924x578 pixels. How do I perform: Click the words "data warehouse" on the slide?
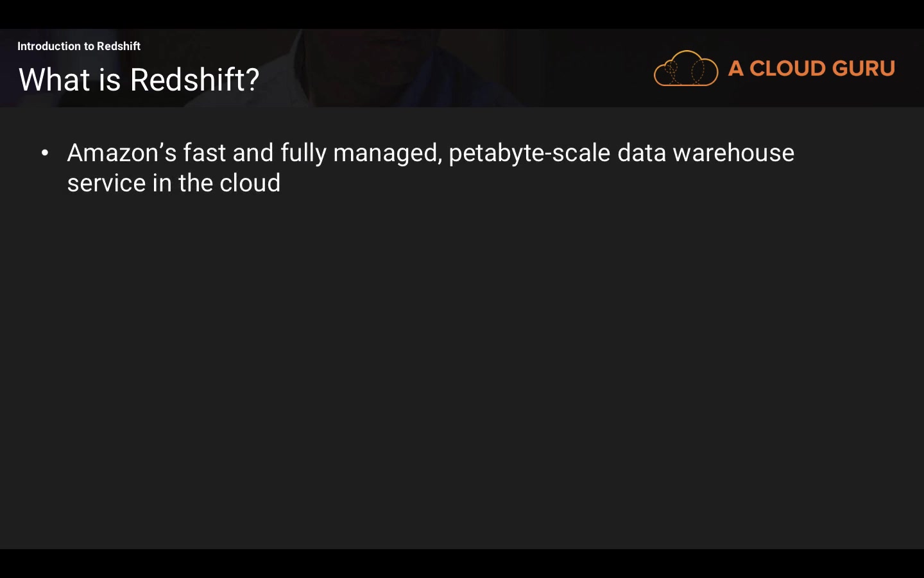point(705,153)
